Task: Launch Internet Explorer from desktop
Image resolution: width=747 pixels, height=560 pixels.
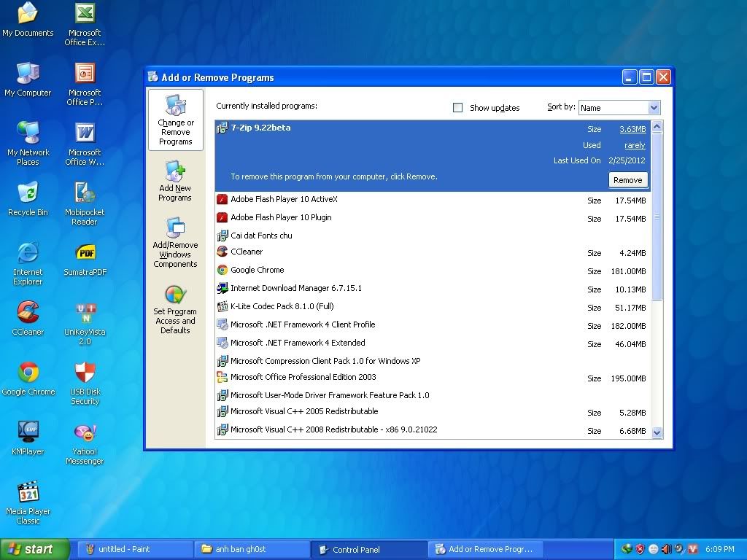Action: pyautogui.click(x=28, y=263)
